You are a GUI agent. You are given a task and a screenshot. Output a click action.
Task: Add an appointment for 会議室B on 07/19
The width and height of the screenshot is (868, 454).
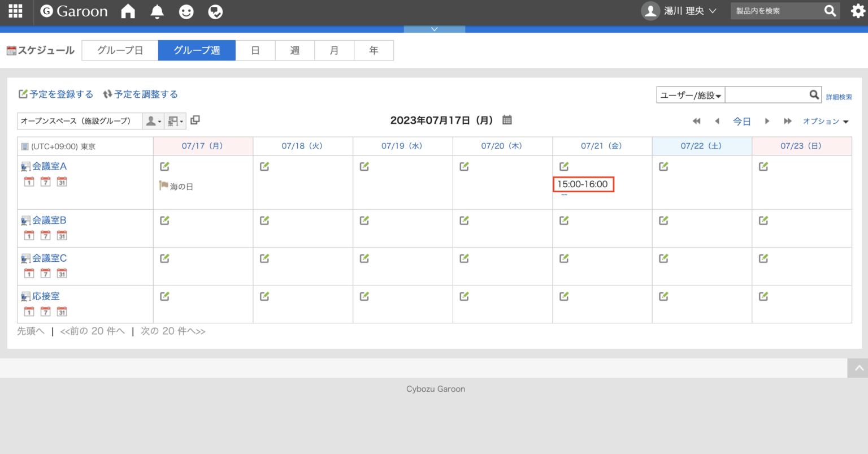[x=364, y=220]
